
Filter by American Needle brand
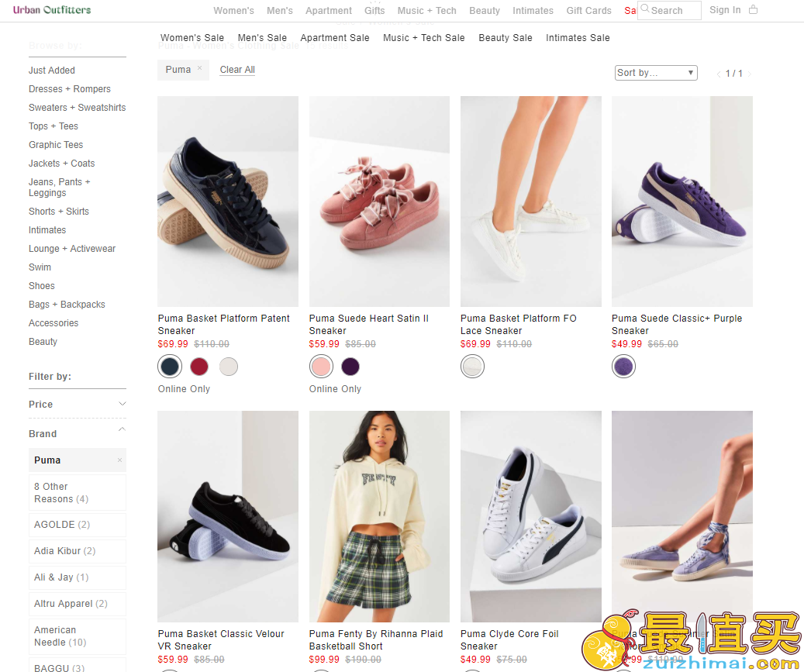coord(78,636)
